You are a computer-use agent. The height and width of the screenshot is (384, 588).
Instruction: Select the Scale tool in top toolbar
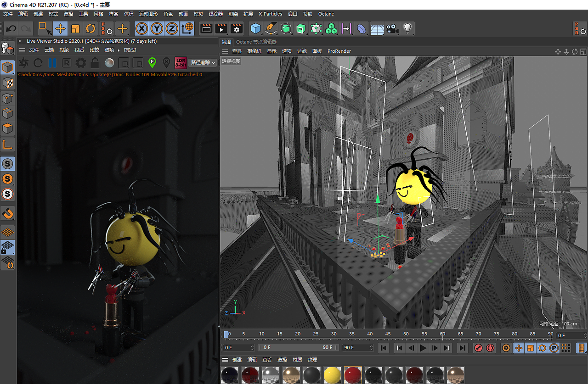tap(75, 28)
